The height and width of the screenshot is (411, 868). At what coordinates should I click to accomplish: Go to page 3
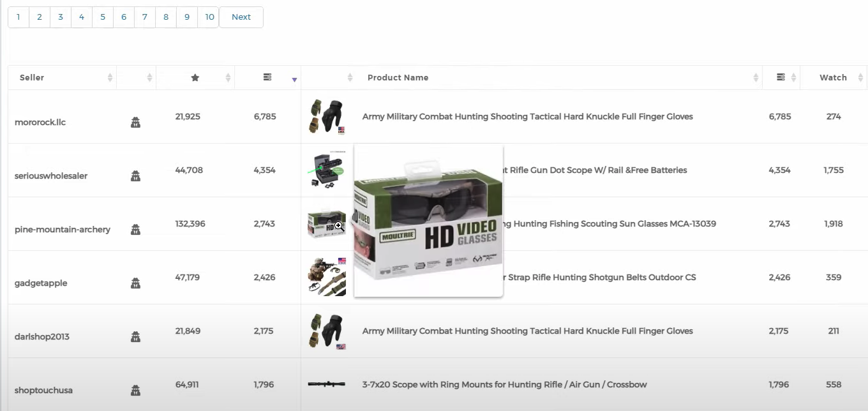click(61, 17)
